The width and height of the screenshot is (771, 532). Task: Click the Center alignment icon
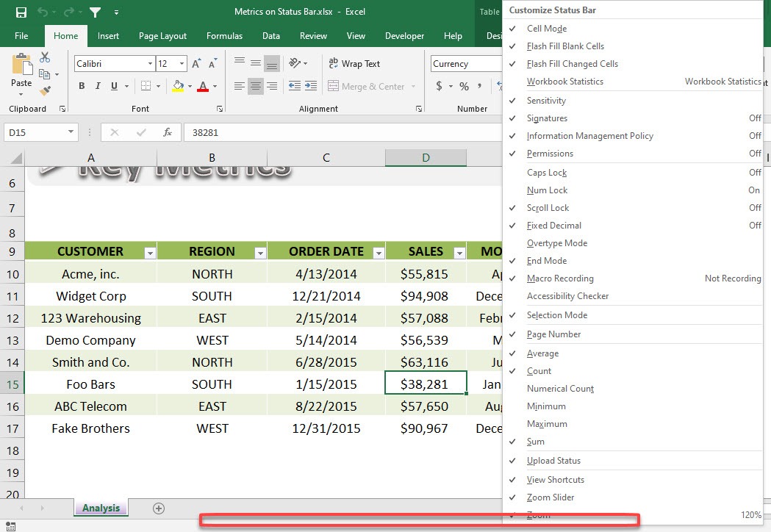[256, 86]
